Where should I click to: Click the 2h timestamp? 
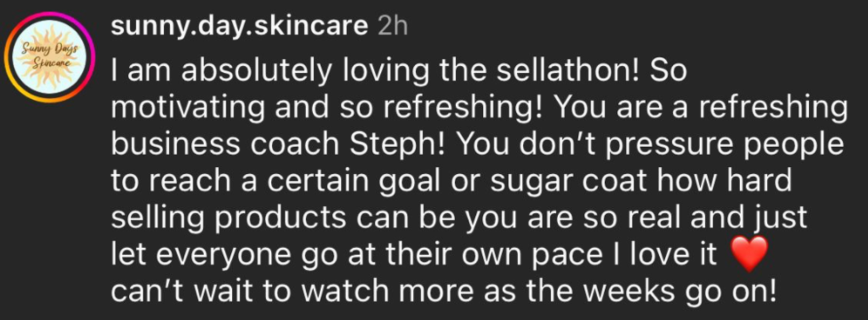pyautogui.click(x=392, y=27)
